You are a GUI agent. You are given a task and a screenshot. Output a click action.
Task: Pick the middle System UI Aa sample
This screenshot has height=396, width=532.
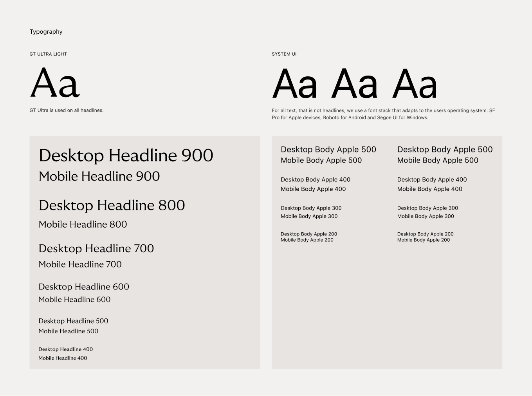[354, 84]
